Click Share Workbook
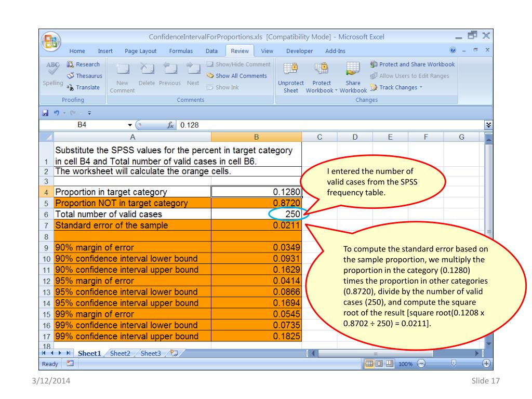Screen dimensions: 532x399 [353, 78]
